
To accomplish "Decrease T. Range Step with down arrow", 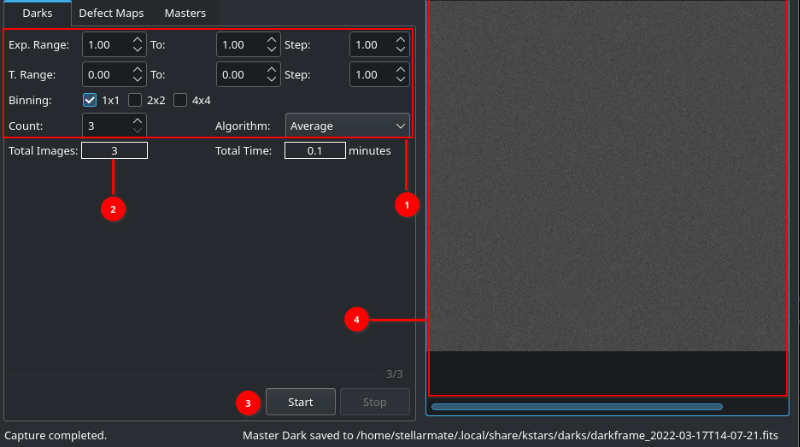I will click(401, 79).
